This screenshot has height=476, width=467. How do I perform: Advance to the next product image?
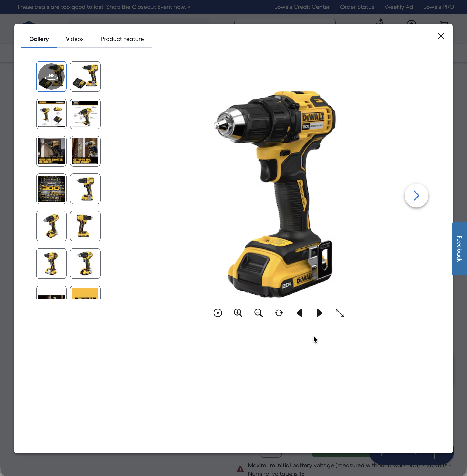pos(319,313)
